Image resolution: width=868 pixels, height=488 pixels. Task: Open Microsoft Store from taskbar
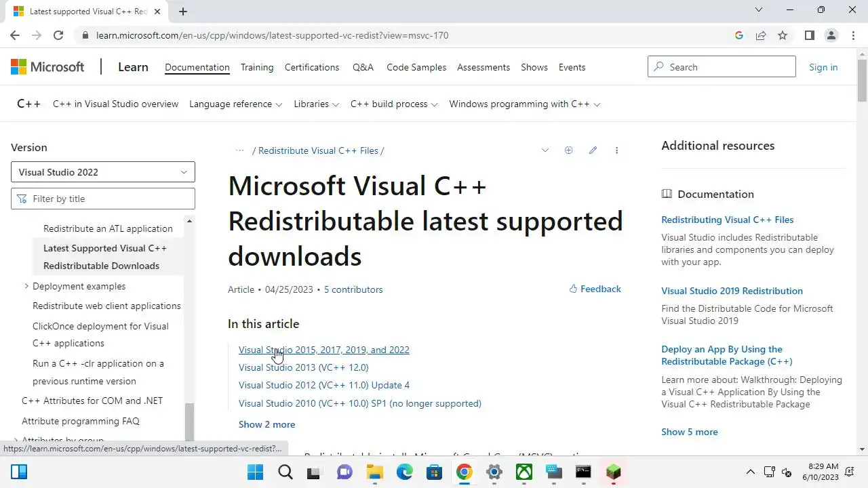[x=435, y=472]
